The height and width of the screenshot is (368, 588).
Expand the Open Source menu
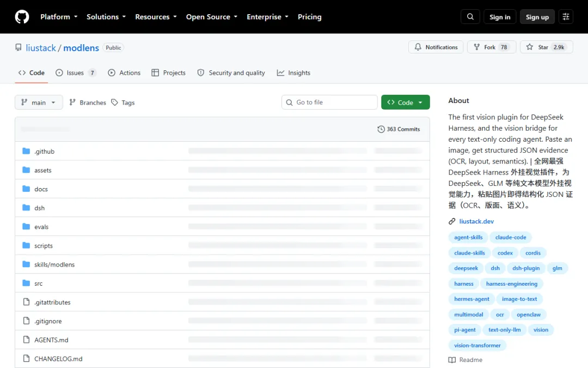point(212,17)
